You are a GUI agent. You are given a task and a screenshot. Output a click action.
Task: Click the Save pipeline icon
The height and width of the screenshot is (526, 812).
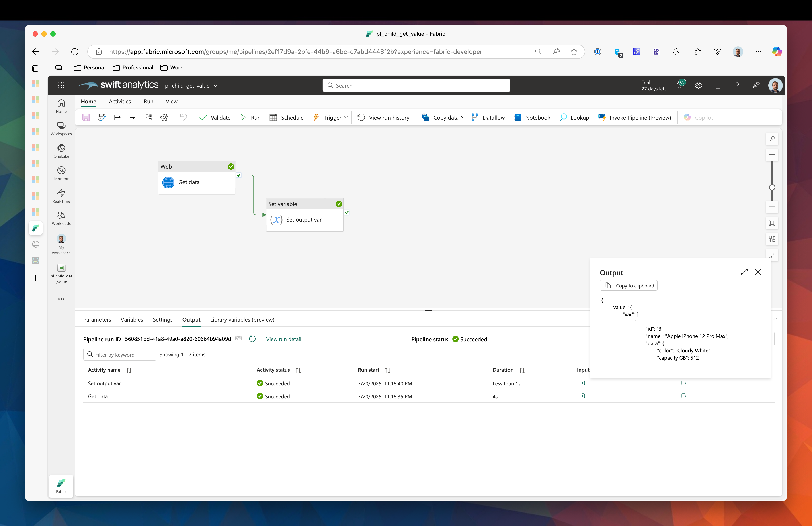coord(86,118)
